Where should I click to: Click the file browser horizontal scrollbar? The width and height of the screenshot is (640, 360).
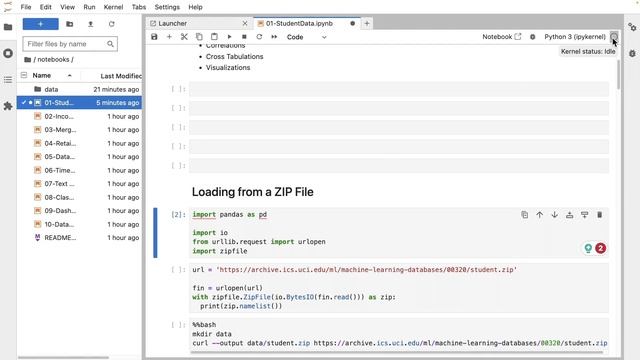pyautogui.click(x=63, y=358)
